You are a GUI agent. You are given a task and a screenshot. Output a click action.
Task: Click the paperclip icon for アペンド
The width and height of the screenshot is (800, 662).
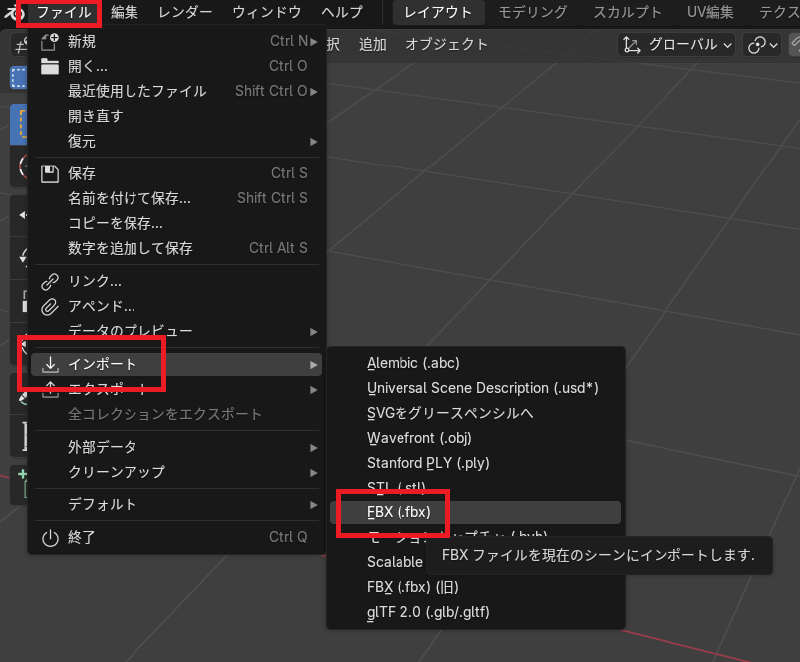pyautogui.click(x=50, y=306)
